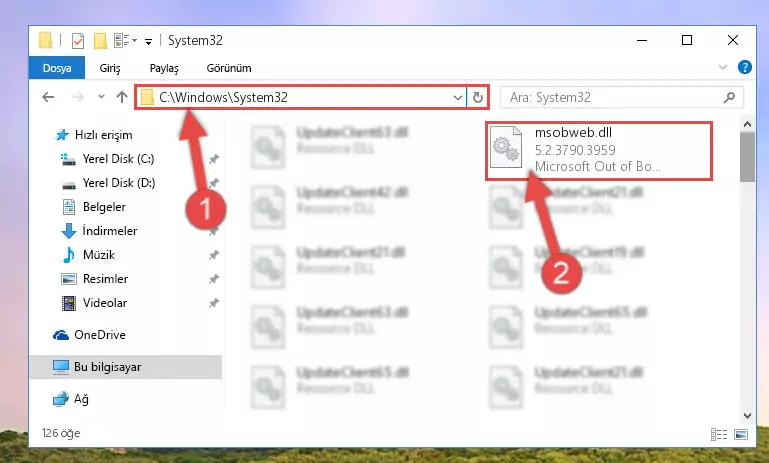Image resolution: width=769 pixels, height=463 pixels.
Task: Click the vertical scrollbar thumb
Action: coord(747,157)
